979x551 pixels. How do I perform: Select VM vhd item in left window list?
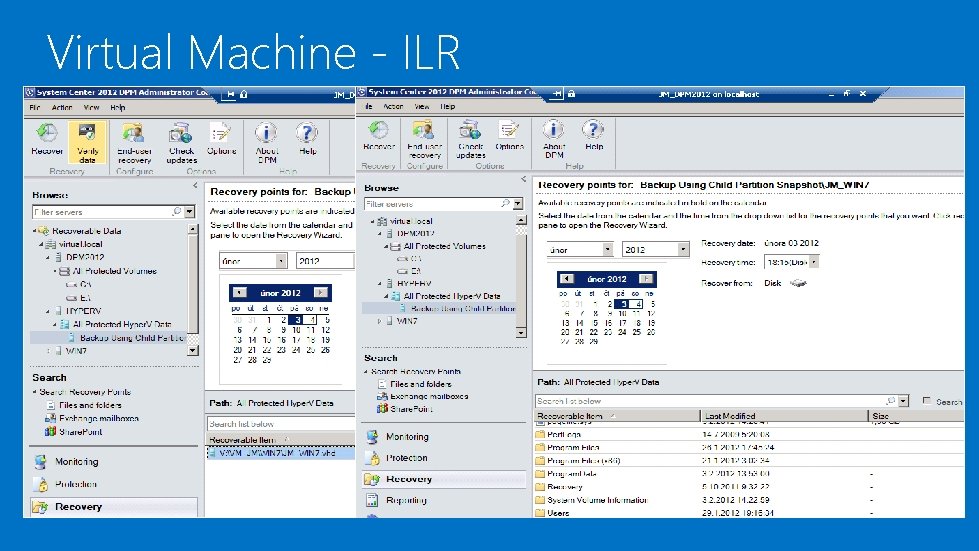[280, 453]
